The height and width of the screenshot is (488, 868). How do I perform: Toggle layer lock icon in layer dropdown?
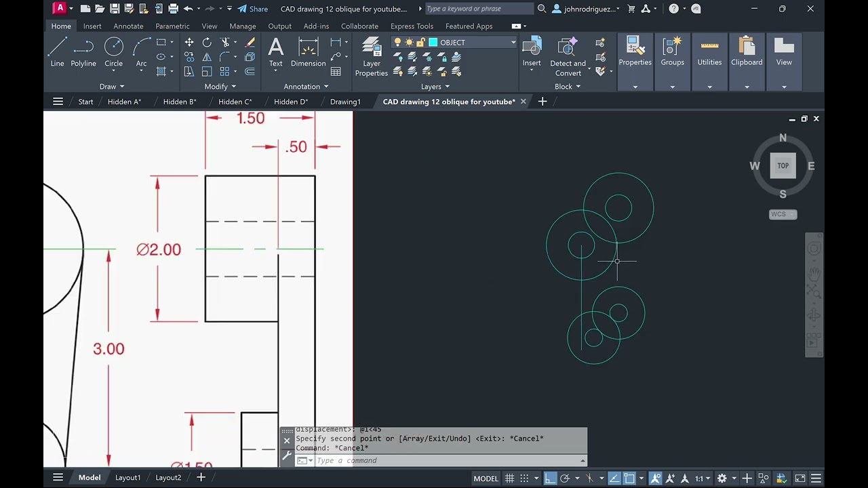[x=421, y=42]
